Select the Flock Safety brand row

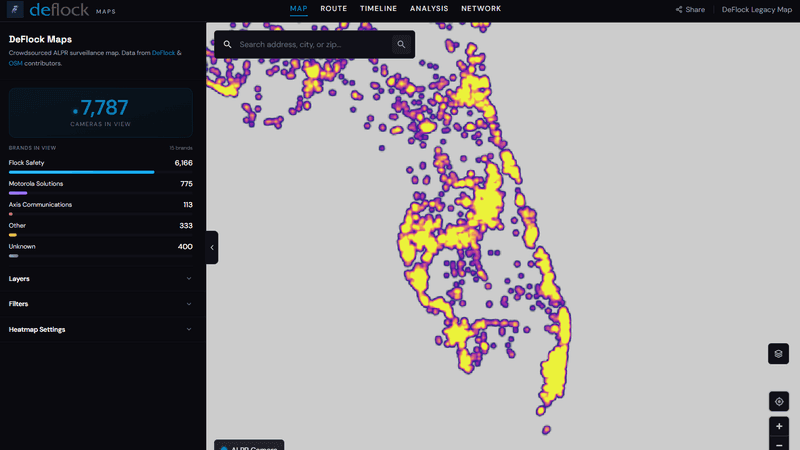[101, 166]
